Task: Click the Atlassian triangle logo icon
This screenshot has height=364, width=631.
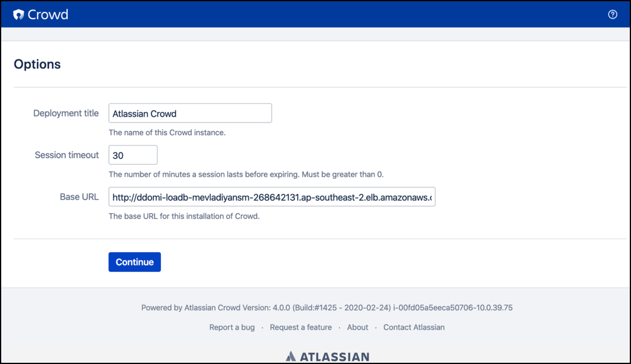Action: click(291, 356)
